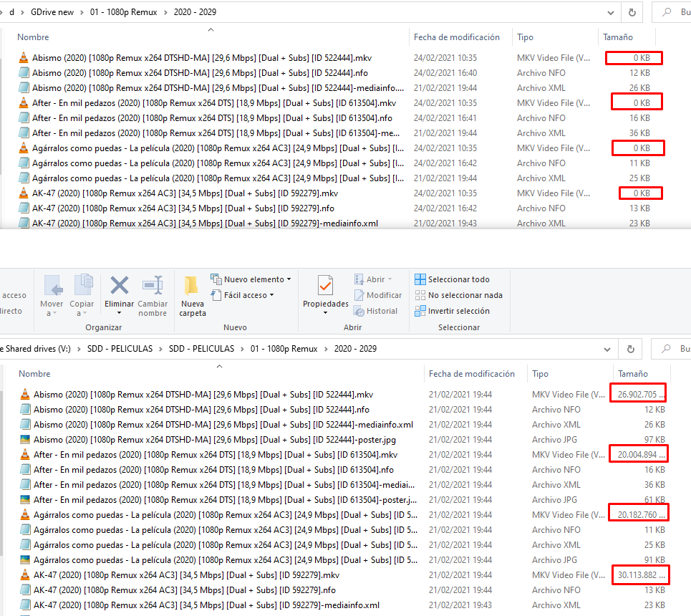
Task: Click AK-47 mediainfo.xml filename in lower window
Action: click(206, 605)
